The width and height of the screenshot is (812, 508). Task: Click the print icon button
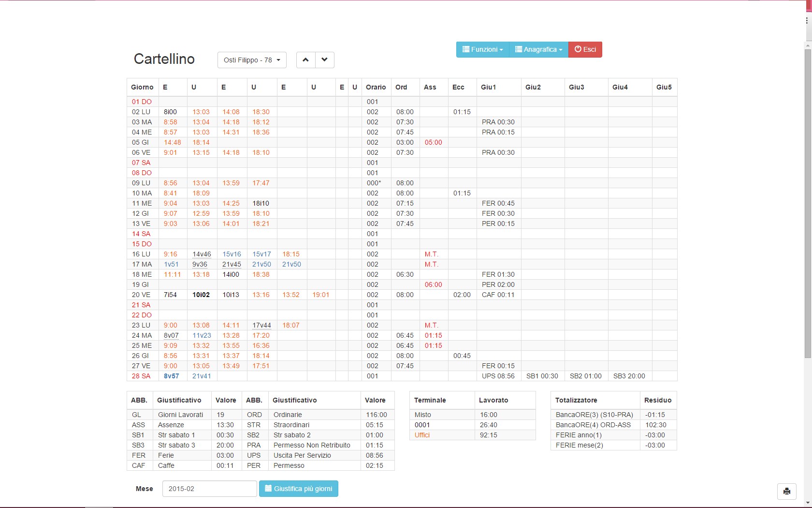coord(786,492)
